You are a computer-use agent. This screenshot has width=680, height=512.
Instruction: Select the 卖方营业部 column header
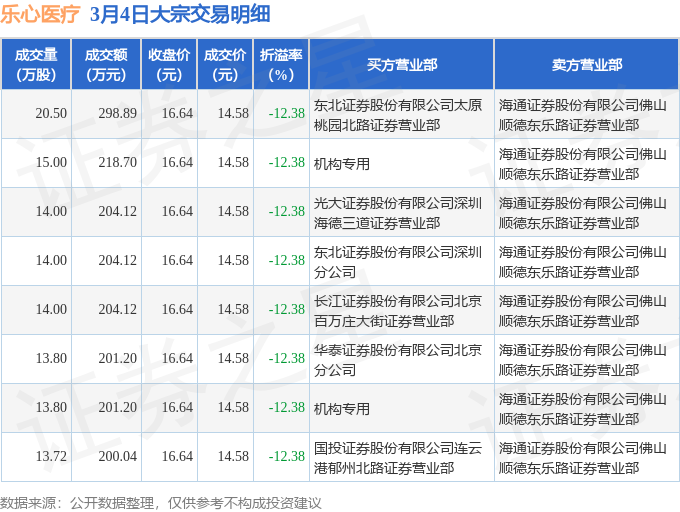[587, 64]
